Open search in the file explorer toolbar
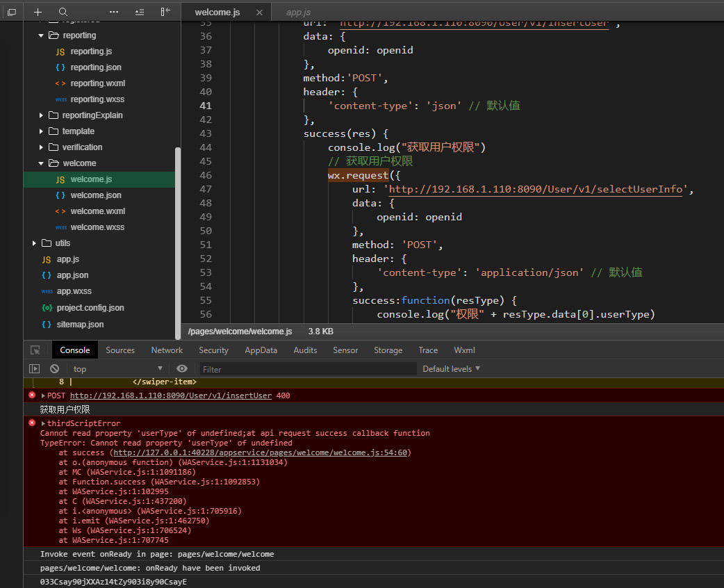The width and height of the screenshot is (724, 588). [x=63, y=12]
